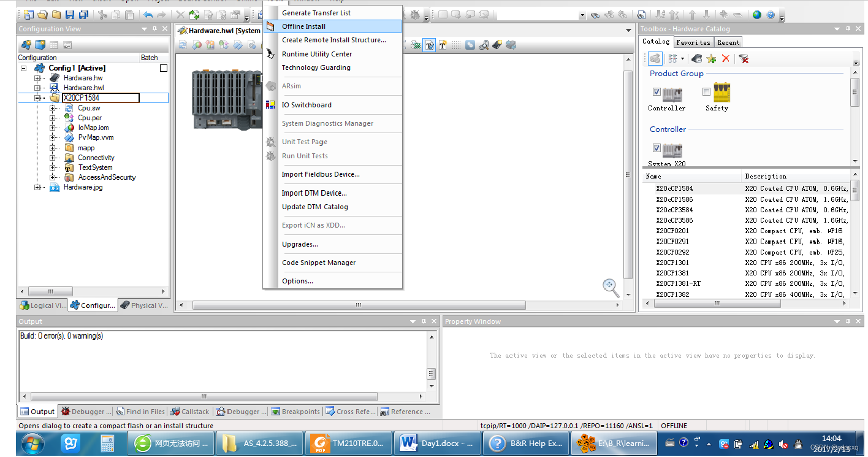The height and width of the screenshot is (457, 868).
Task: Open the Day1.docx Word taskbar item
Action: click(436, 442)
